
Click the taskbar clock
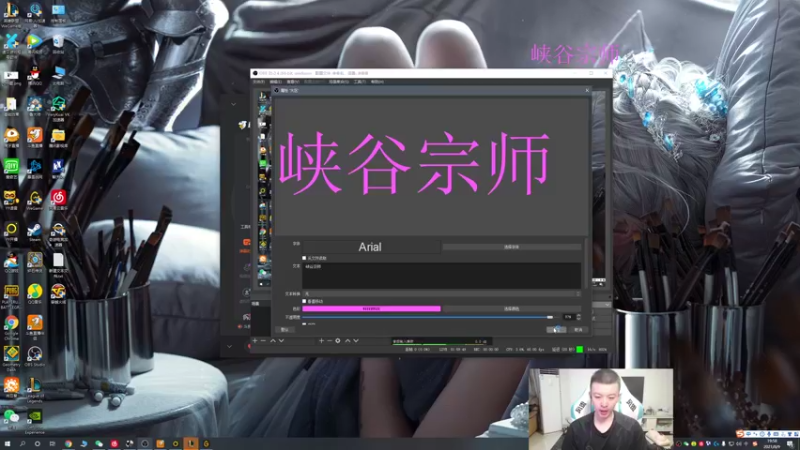pyautogui.click(x=772, y=444)
